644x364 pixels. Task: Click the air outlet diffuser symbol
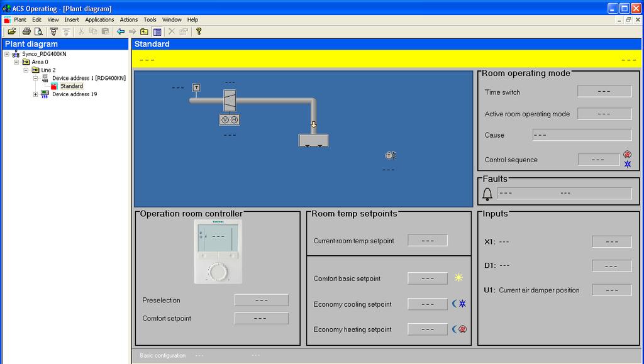313,140
